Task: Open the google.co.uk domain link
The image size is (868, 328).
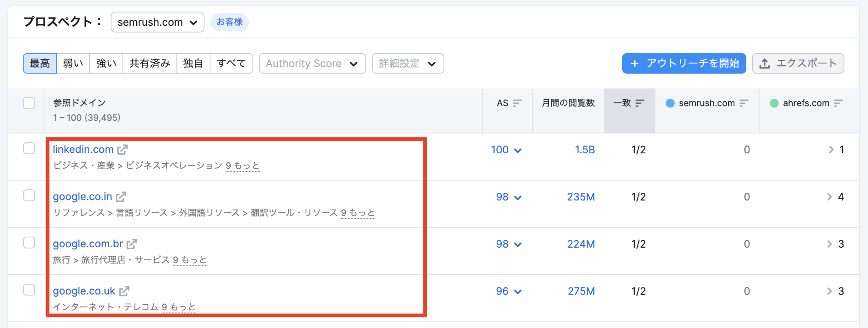Action: point(84,291)
